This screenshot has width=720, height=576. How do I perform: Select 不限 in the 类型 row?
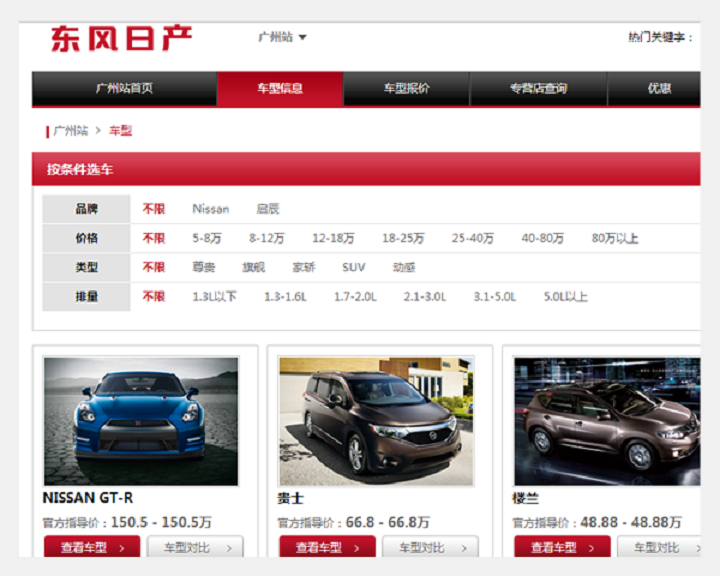click(x=154, y=267)
